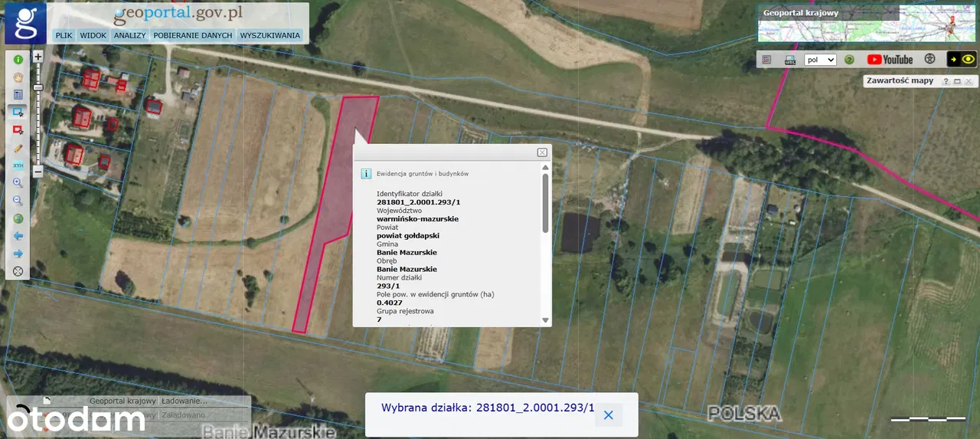Click the magnifier zoom-in tool
Screen dimensions: 980x439
18,183
